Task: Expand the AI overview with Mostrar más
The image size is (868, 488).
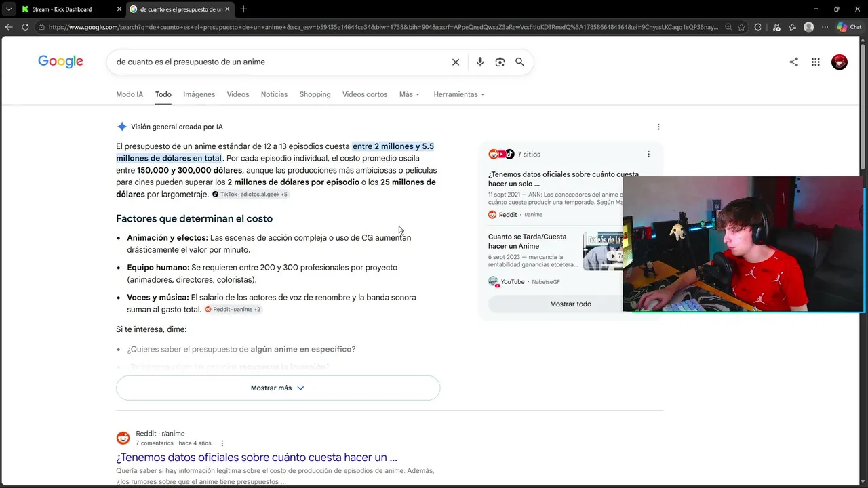Action: (x=278, y=388)
